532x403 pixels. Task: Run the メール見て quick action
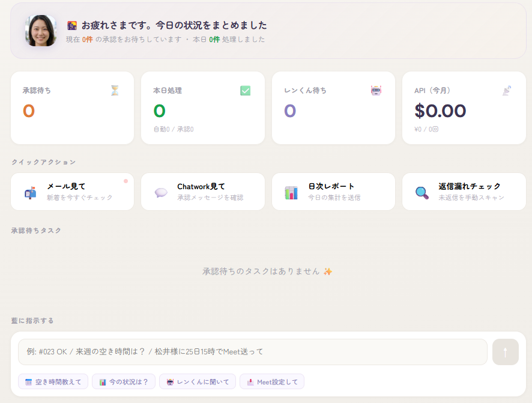click(x=72, y=192)
